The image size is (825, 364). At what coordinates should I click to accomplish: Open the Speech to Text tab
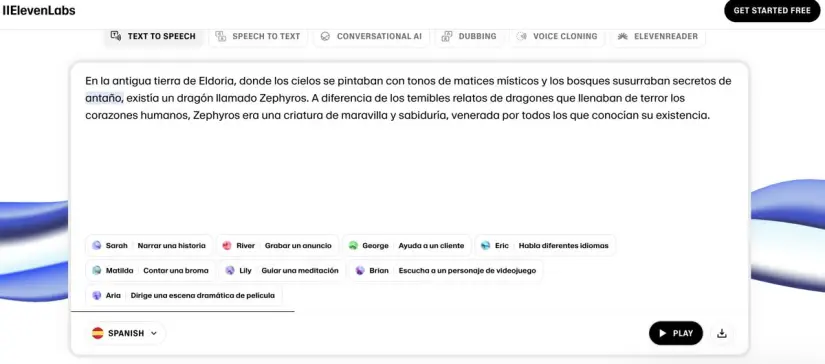pos(258,36)
